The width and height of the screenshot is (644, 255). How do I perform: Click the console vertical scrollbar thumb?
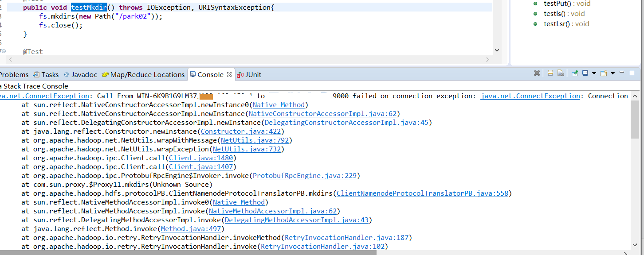coord(635,120)
